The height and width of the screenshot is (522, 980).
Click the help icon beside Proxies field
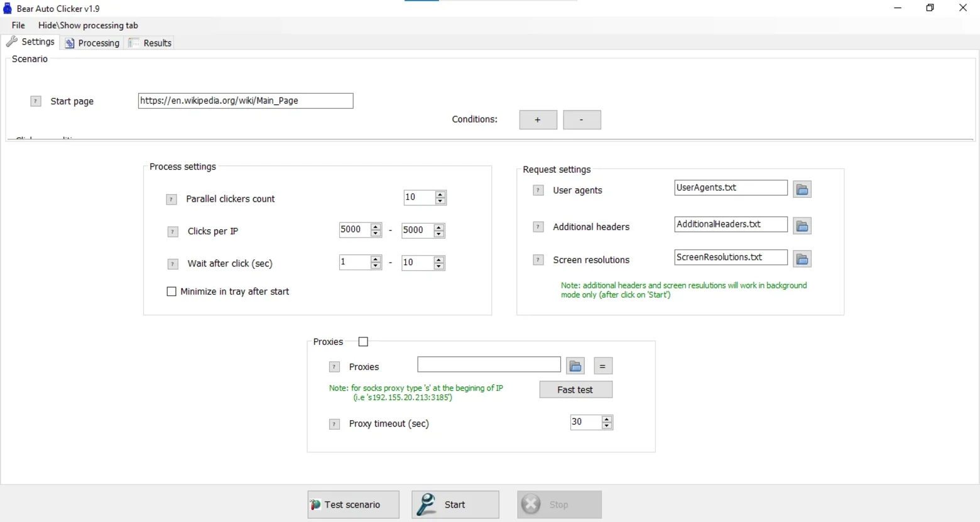tap(334, 367)
